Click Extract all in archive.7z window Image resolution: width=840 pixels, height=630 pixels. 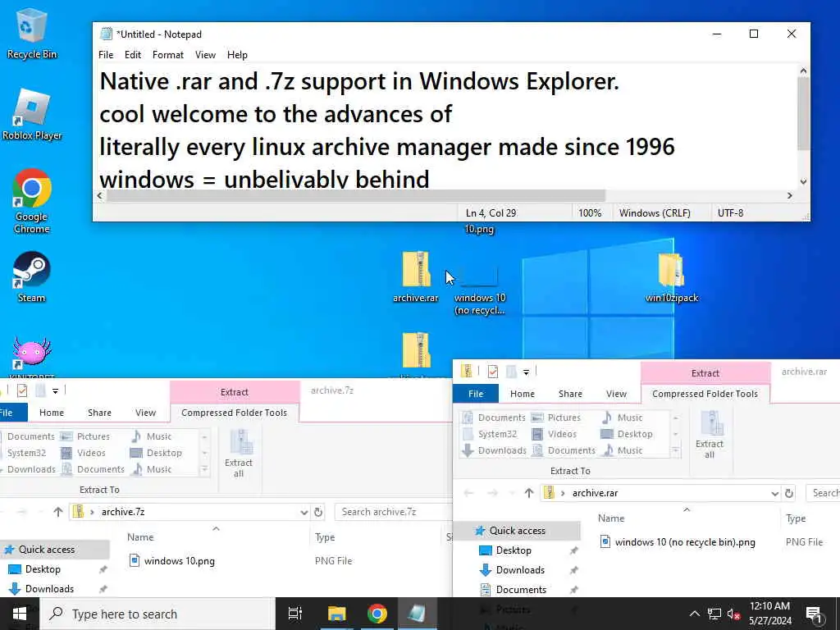click(239, 454)
